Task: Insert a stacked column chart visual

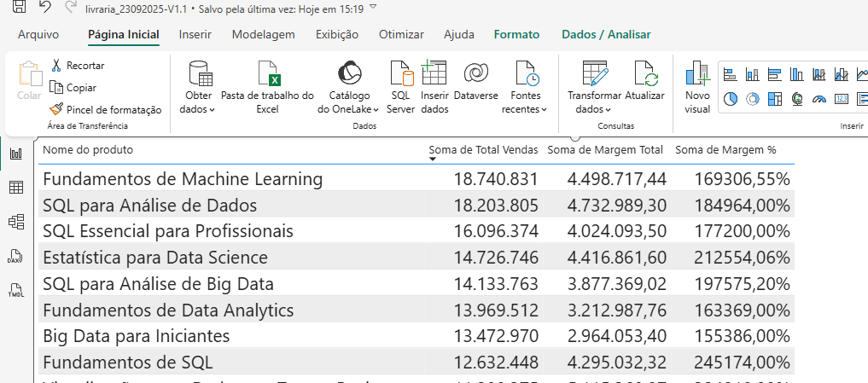Action: tap(752, 74)
